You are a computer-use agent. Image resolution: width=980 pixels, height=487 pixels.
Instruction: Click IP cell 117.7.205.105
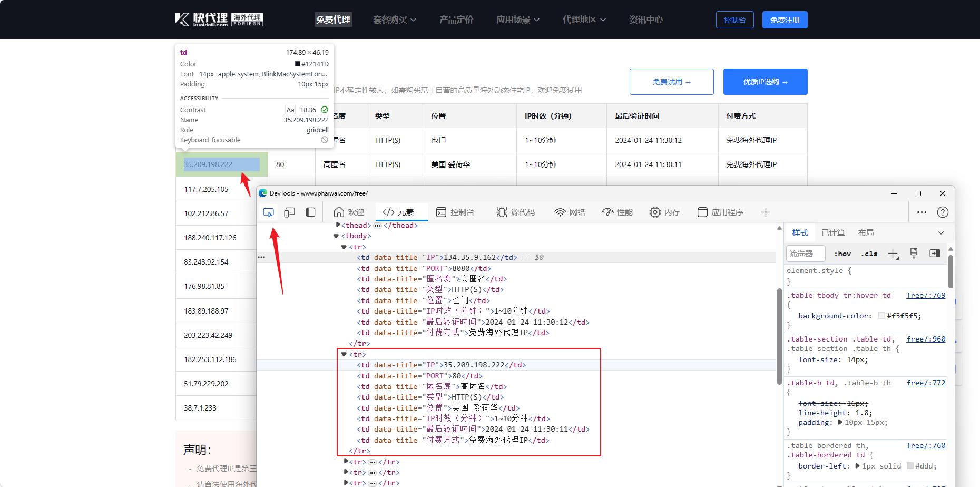point(216,189)
